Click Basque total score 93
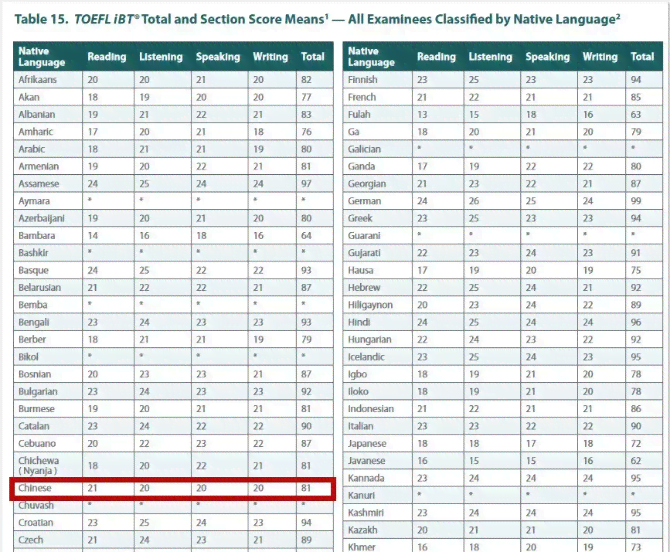 coord(306,270)
